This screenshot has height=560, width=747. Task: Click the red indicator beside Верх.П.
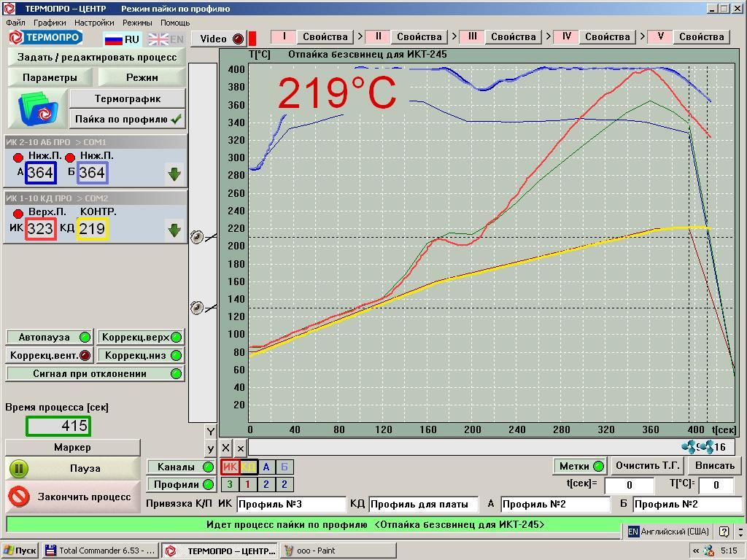(x=18, y=214)
